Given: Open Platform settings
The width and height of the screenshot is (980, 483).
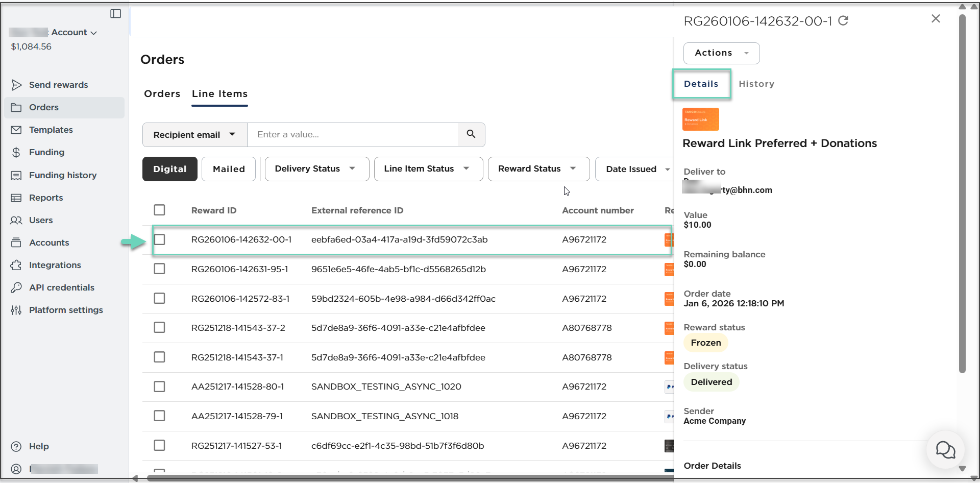Looking at the screenshot, I should tap(66, 310).
